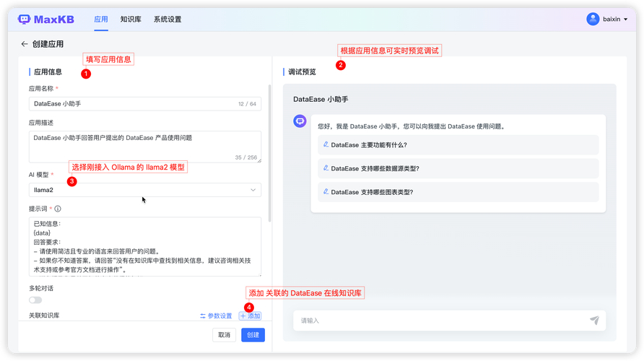Click the form panel vertical scrollbar

pyautogui.click(x=269, y=153)
